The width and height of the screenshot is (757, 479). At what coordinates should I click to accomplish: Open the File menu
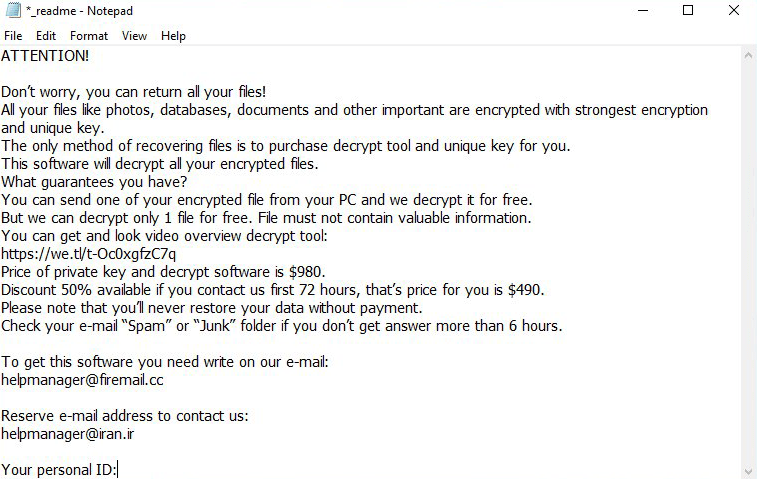point(14,36)
